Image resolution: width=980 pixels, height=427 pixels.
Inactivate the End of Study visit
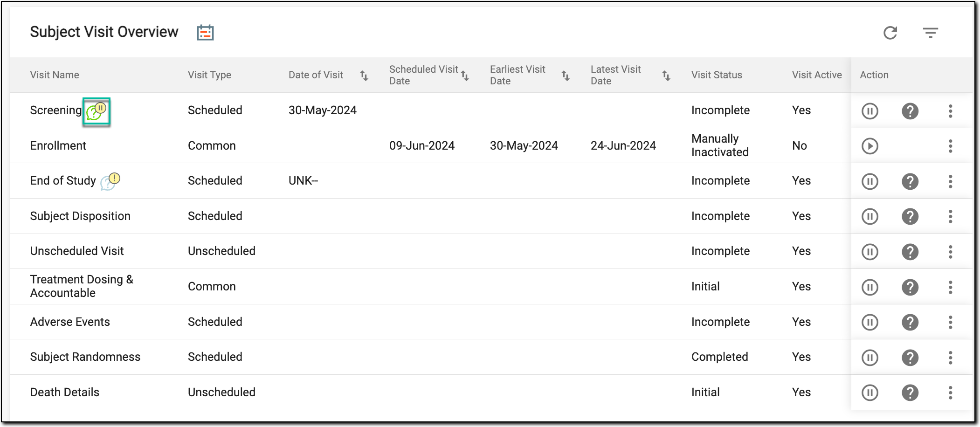click(x=870, y=181)
